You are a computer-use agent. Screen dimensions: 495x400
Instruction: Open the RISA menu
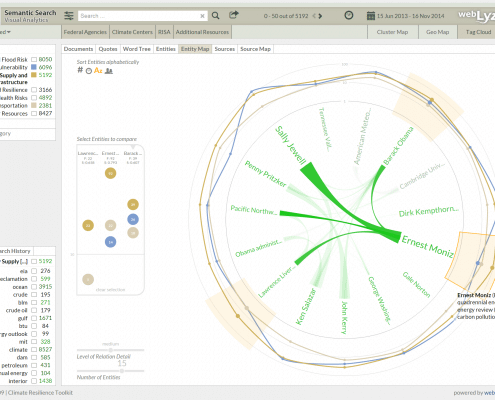164,32
